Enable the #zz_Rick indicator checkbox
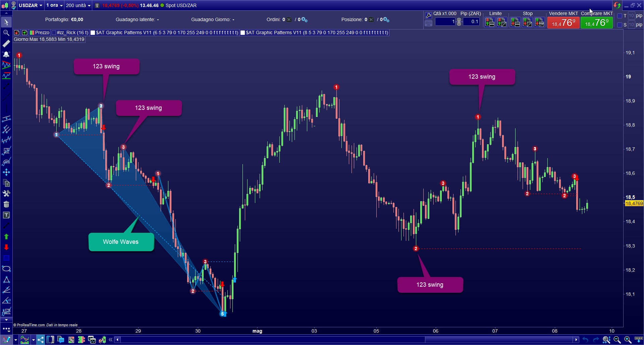The height and width of the screenshot is (345, 644). pyautogui.click(x=53, y=32)
